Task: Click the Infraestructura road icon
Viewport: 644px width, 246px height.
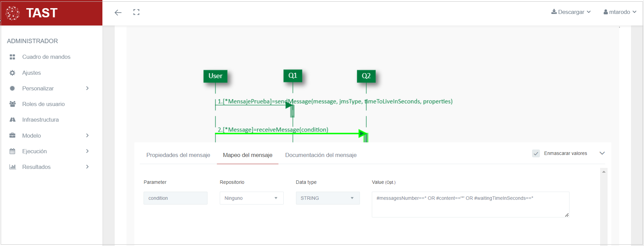Action: [x=13, y=120]
